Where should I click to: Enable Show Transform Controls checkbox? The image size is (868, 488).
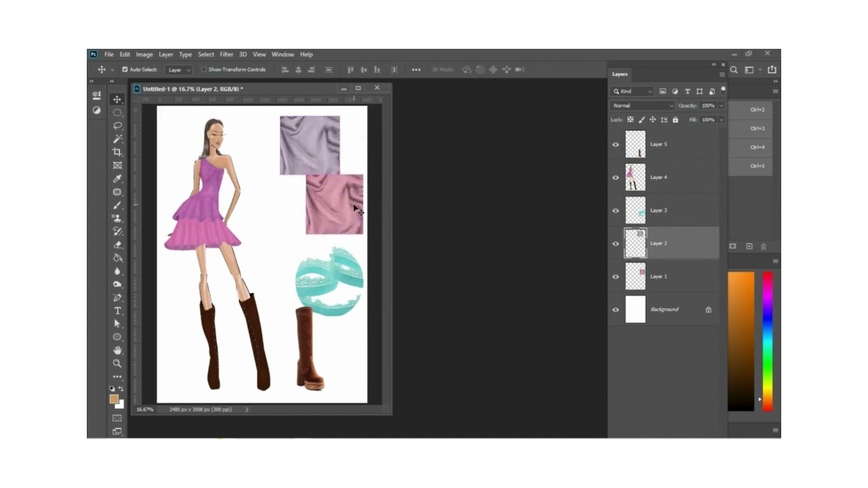[203, 70]
